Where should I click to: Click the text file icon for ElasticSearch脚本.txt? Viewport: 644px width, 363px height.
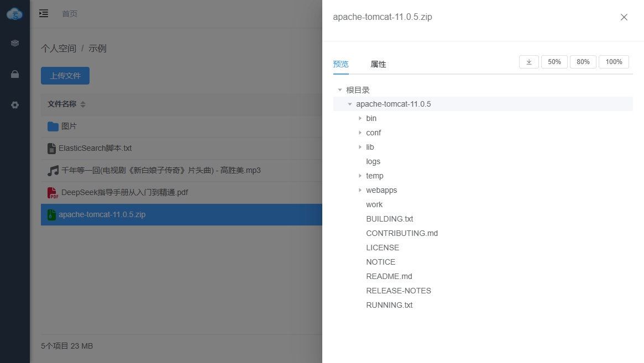tap(51, 148)
